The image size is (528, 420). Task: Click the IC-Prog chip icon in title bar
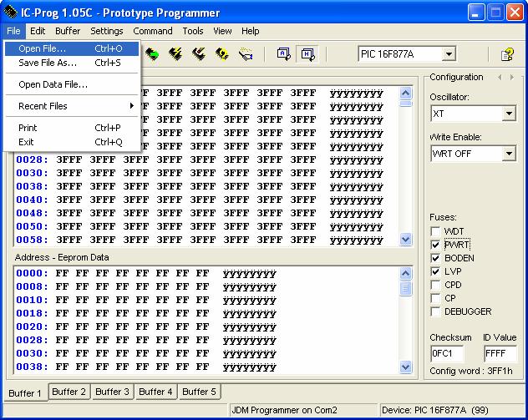(x=10, y=12)
